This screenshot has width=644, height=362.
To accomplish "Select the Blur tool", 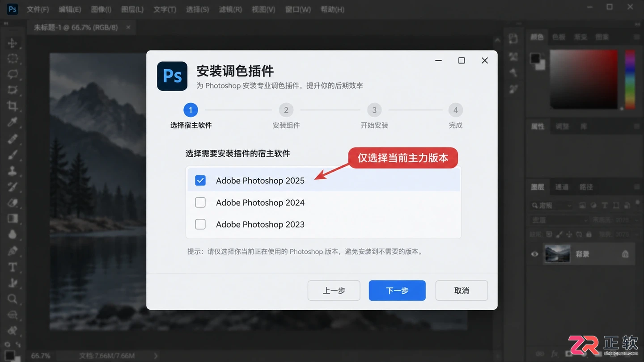I will 13,235.
